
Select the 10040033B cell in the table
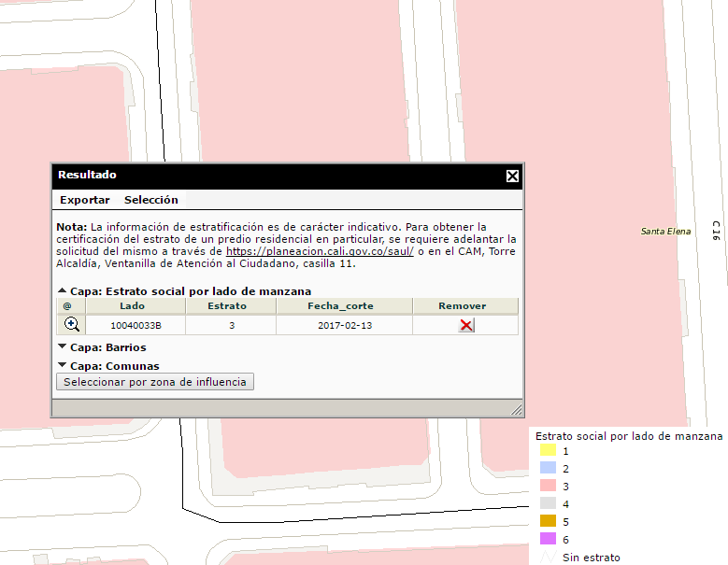[x=136, y=325]
